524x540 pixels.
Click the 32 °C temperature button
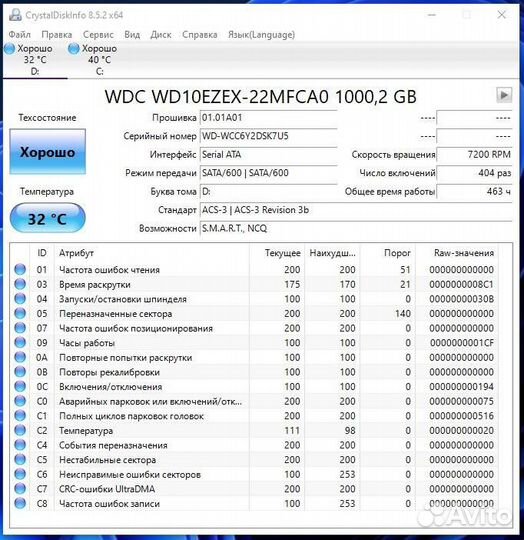[x=48, y=218]
